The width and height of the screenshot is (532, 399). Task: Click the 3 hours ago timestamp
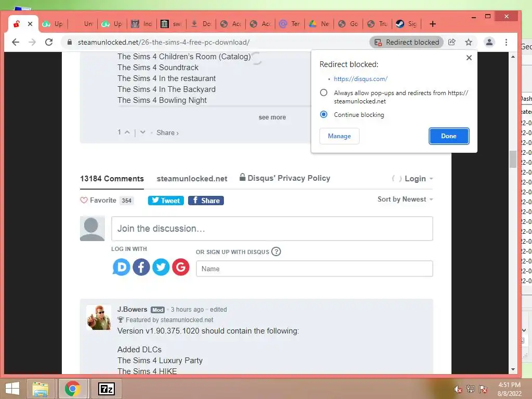pyautogui.click(x=187, y=310)
